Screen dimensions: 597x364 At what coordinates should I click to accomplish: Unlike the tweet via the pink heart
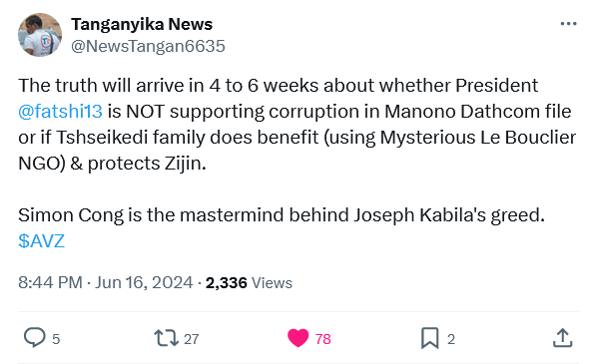point(298,338)
